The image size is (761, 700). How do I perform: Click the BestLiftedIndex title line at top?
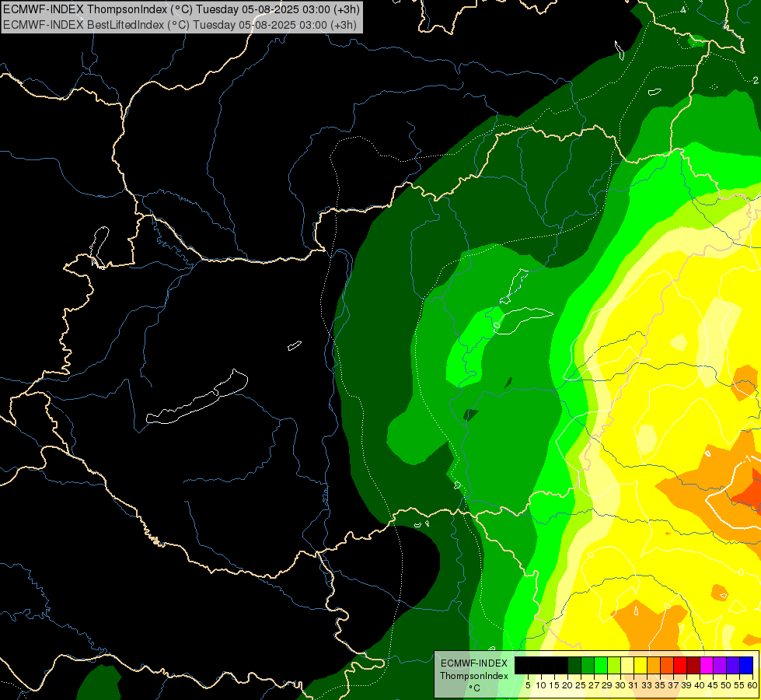180,25
